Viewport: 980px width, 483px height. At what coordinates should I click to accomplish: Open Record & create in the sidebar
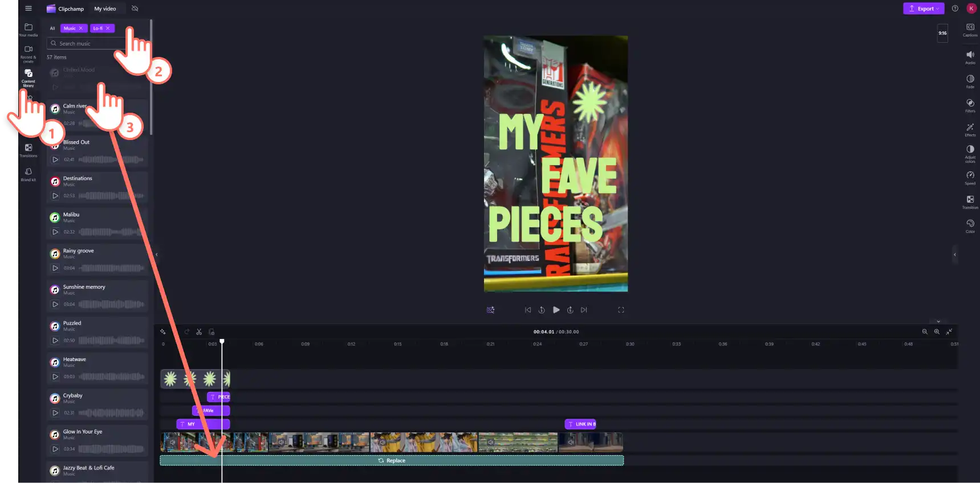click(29, 54)
